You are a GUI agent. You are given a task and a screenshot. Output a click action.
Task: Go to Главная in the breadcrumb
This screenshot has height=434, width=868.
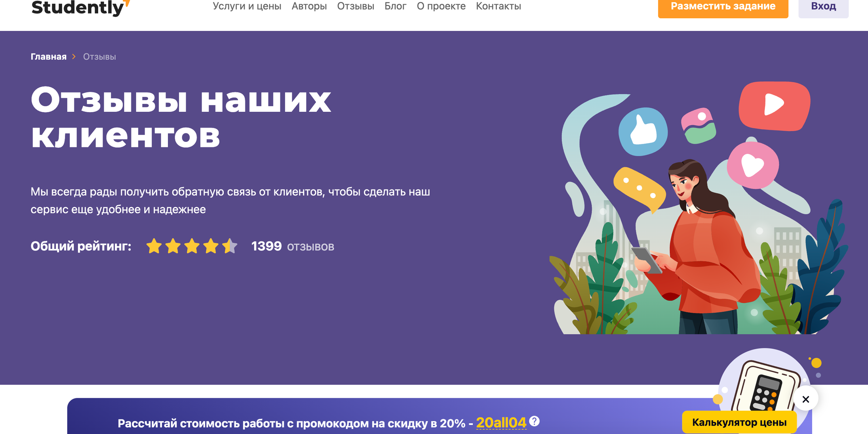point(49,57)
